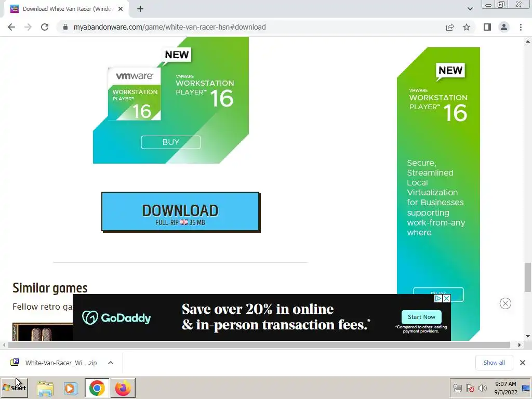The height and width of the screenshot is (399, 532).
Task: Open the Chrome profile menu
Action: pos(504,27)
